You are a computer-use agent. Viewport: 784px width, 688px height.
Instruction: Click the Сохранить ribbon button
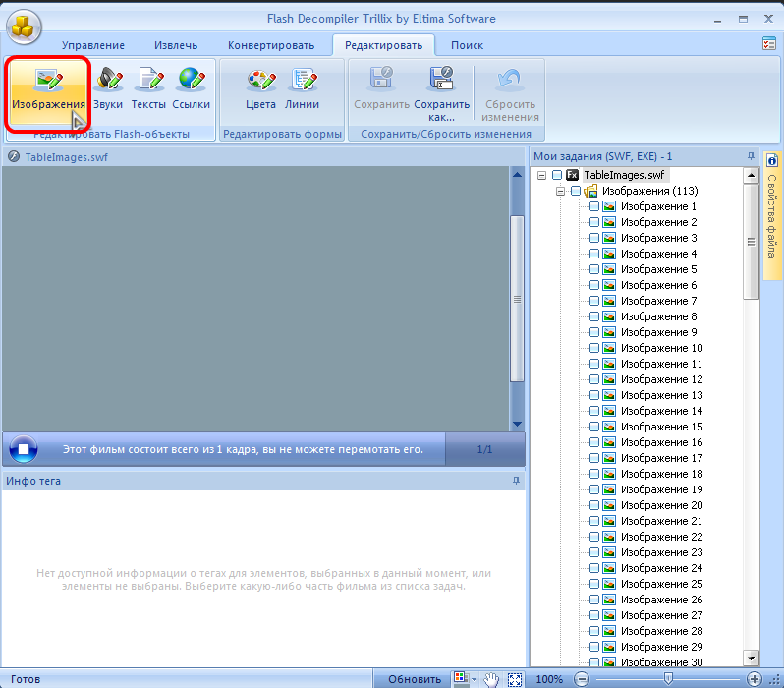pos(381,88)
